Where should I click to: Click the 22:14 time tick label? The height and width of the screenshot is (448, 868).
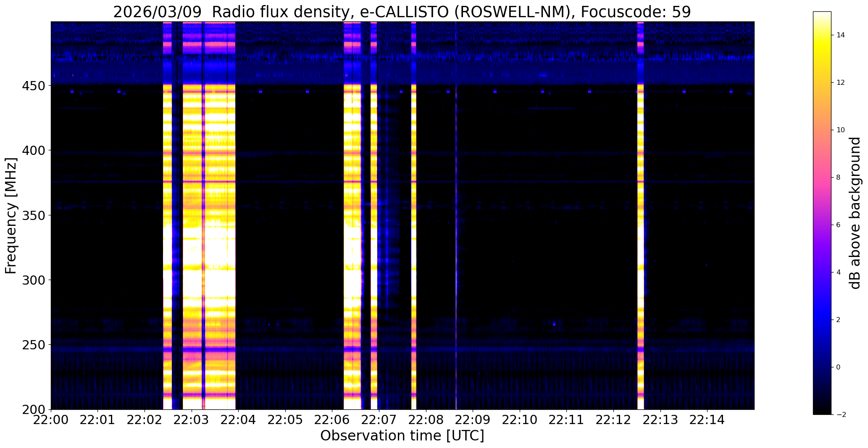707,419
